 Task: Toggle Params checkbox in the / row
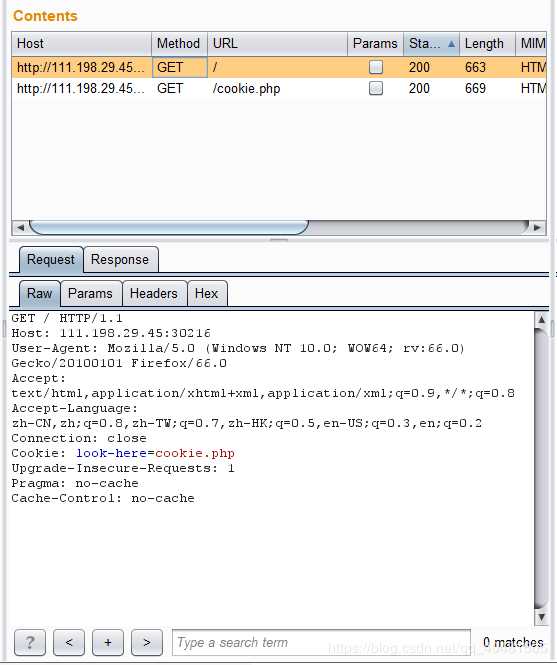click(x=376, y=67)
